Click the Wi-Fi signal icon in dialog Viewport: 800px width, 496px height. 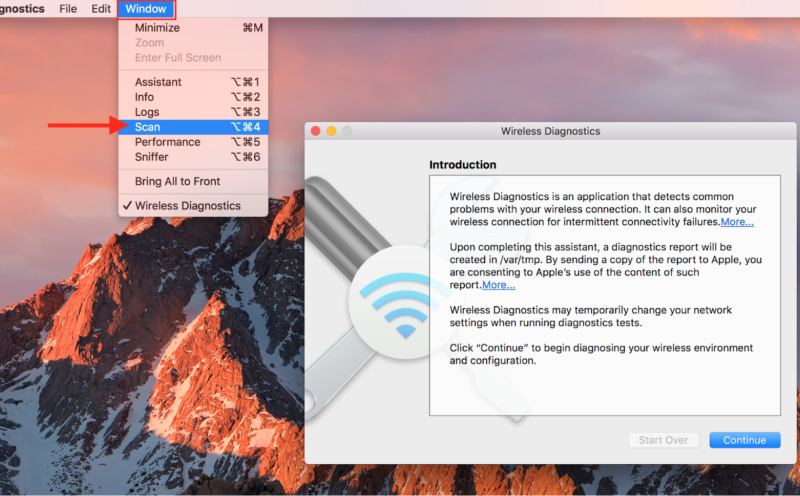pyautogui.click(x=406, y=304)
